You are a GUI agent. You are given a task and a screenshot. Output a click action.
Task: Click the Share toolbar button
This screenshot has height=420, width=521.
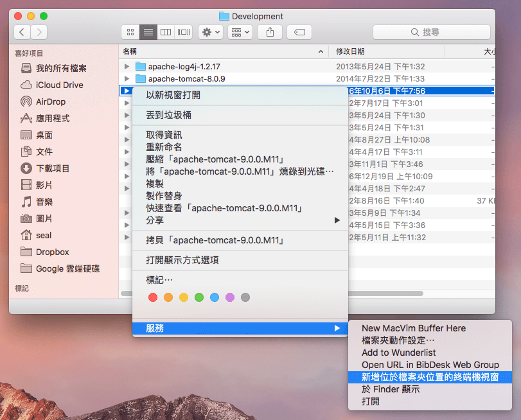click(x=270, y=31)
